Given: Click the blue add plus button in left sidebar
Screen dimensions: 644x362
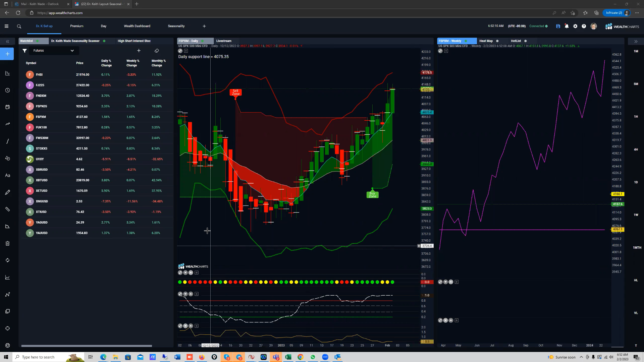Looking at the screenshot, I should (7, 54).
